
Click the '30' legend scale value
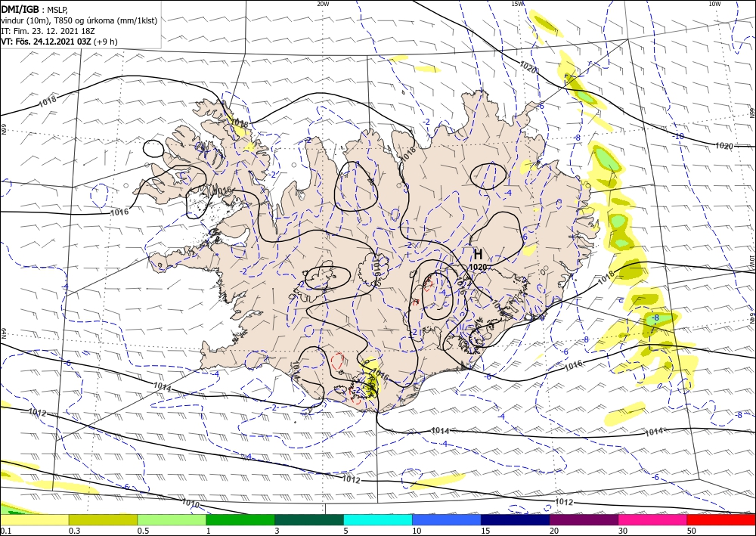coord(623,531)
